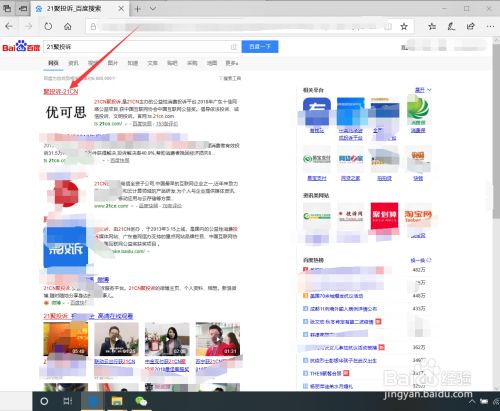Open 百度快照 for ts.21cn.com result
500x411 pixels.
click(x=142, y=124)
